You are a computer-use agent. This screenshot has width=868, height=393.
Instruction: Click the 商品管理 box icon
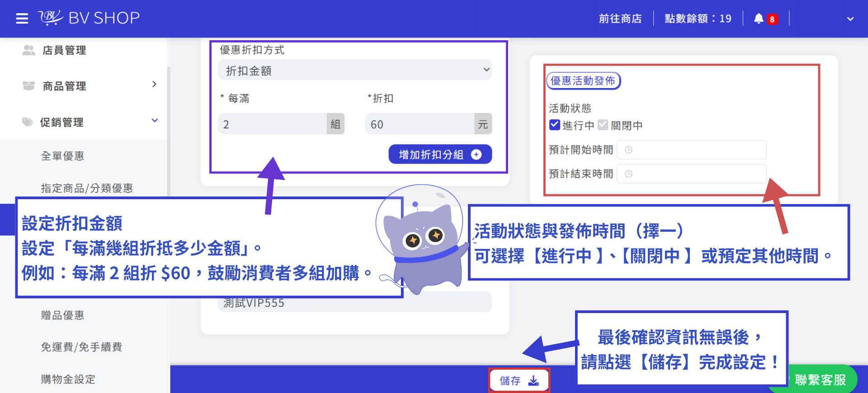tap(28, 86)
